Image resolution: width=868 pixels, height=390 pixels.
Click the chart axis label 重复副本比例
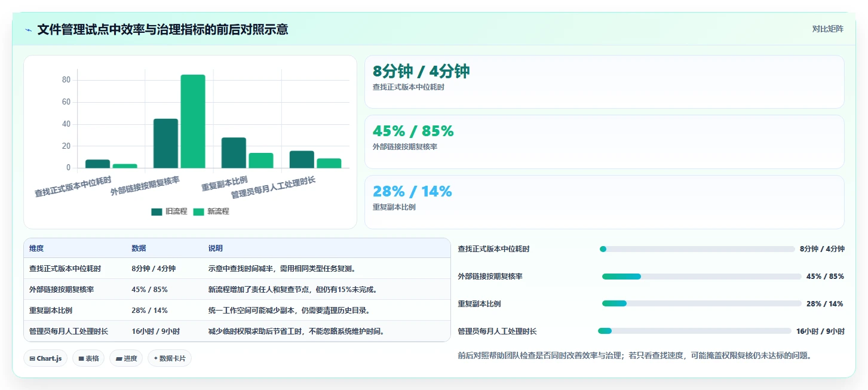pyautogui.click(x=225, y=183)
